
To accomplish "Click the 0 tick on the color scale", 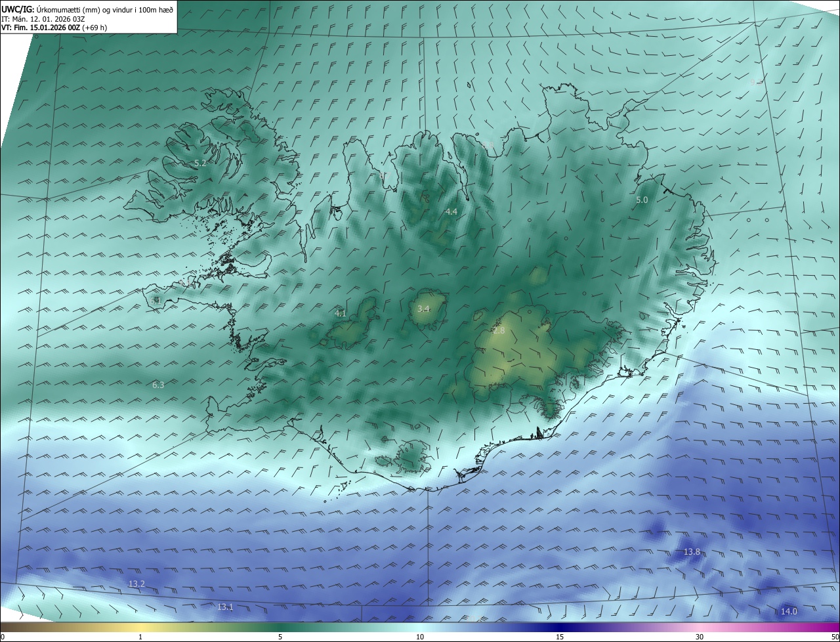I will point(3,637).
